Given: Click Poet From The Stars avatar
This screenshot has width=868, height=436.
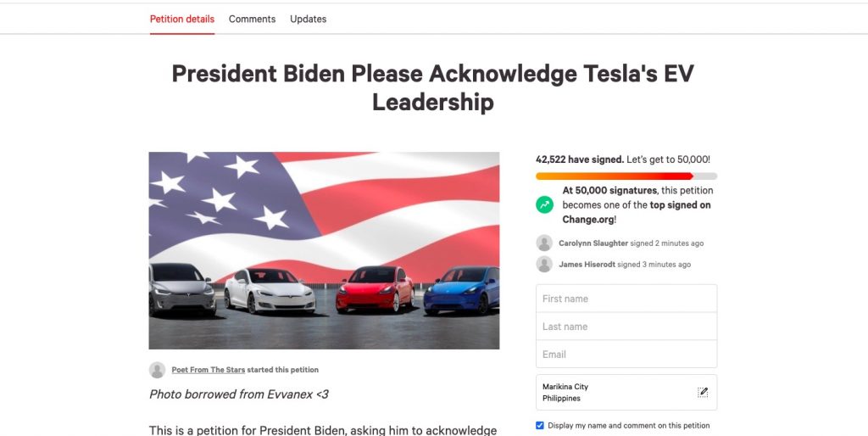Looking at the screenshot, I should (x=157, y=370).
